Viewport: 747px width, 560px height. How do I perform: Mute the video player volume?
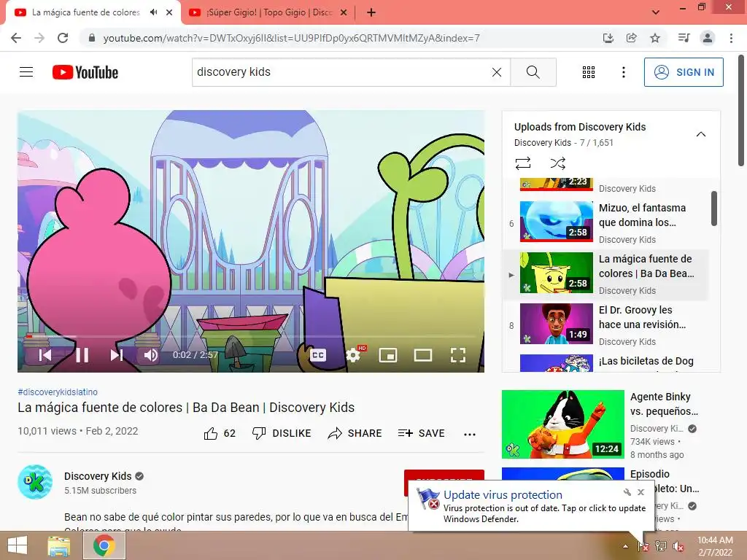click(150, 355)
